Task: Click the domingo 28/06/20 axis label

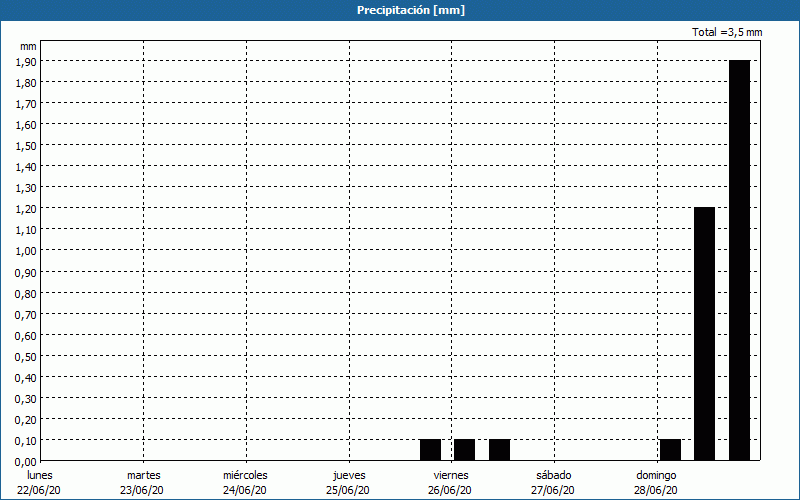Action: pos(656,483)
